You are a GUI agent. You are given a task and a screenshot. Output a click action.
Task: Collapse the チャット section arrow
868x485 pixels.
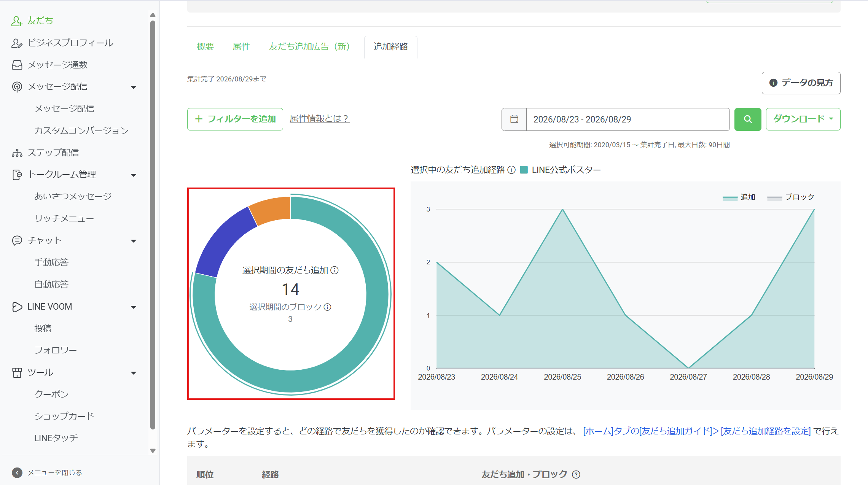(x=134, y=241)
